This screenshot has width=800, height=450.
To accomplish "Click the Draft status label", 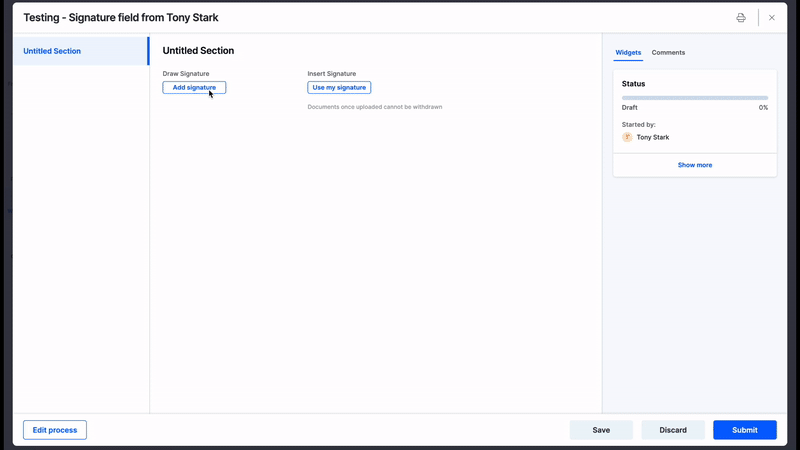I will click(x=630, y=108).
